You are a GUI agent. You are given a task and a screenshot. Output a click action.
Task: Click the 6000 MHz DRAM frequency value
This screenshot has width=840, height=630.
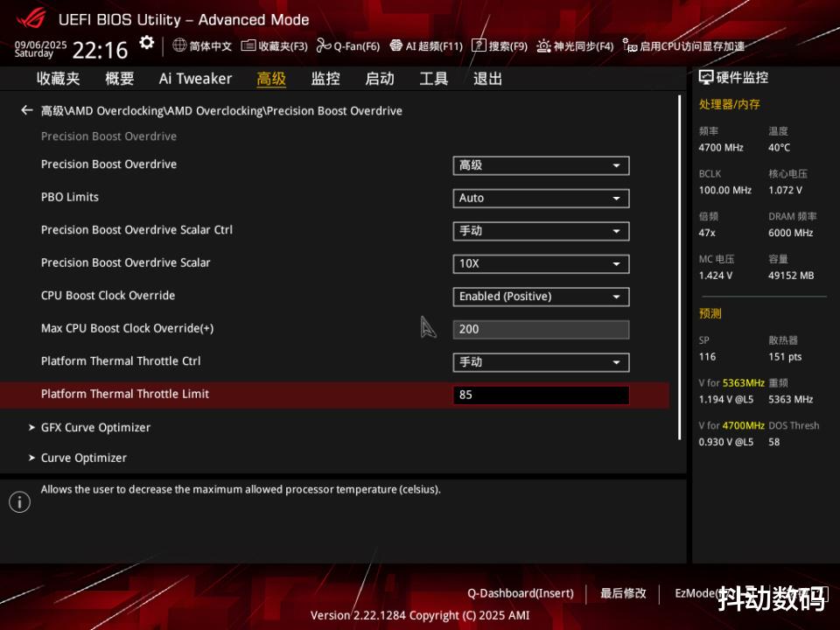(791, 233)
